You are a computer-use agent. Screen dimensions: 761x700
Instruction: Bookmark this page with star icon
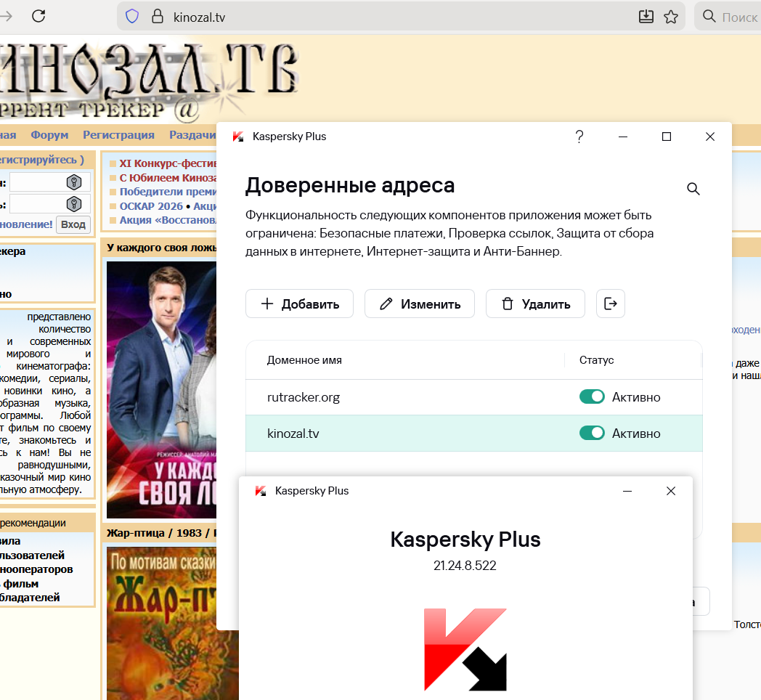click(x=671, y=17)
